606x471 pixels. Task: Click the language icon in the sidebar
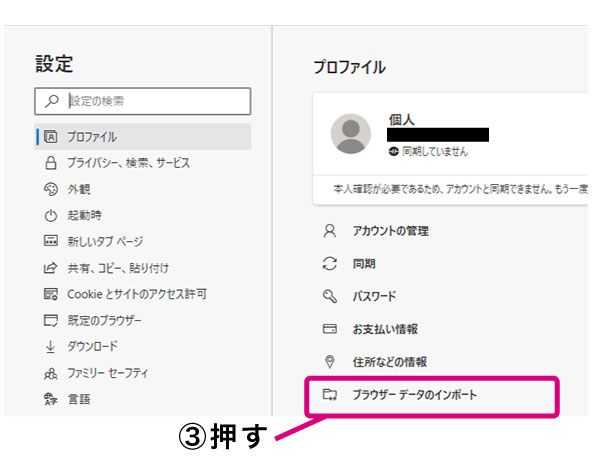[x=51, y=399]
